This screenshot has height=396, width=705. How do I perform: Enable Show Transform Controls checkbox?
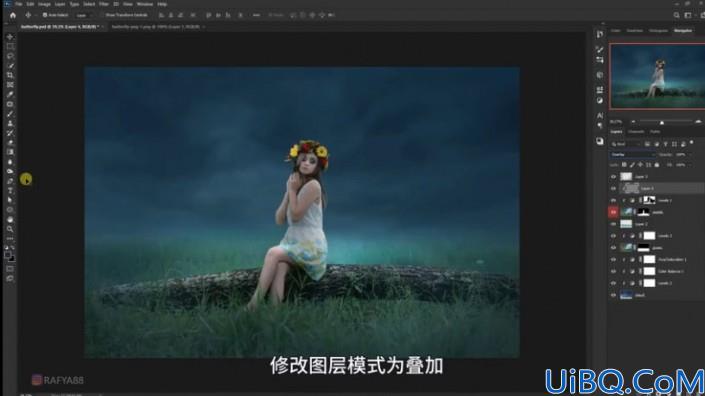[102, 15]
